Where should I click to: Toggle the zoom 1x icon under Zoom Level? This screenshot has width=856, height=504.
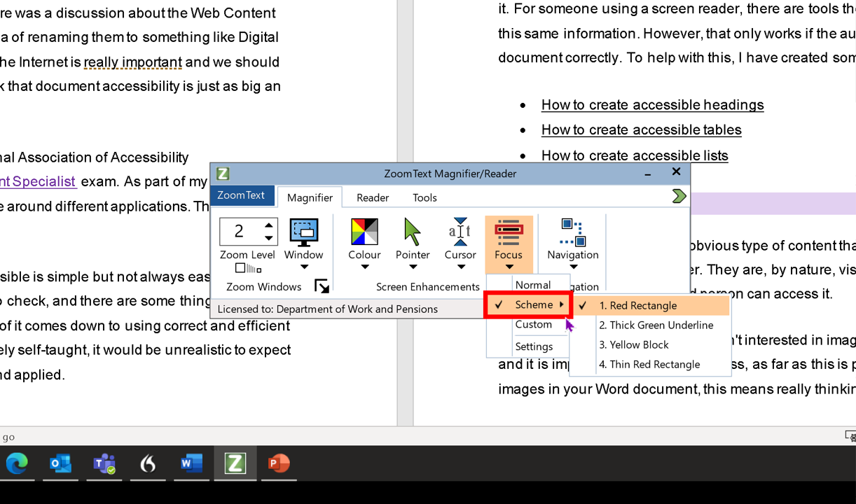coord(248,268)
